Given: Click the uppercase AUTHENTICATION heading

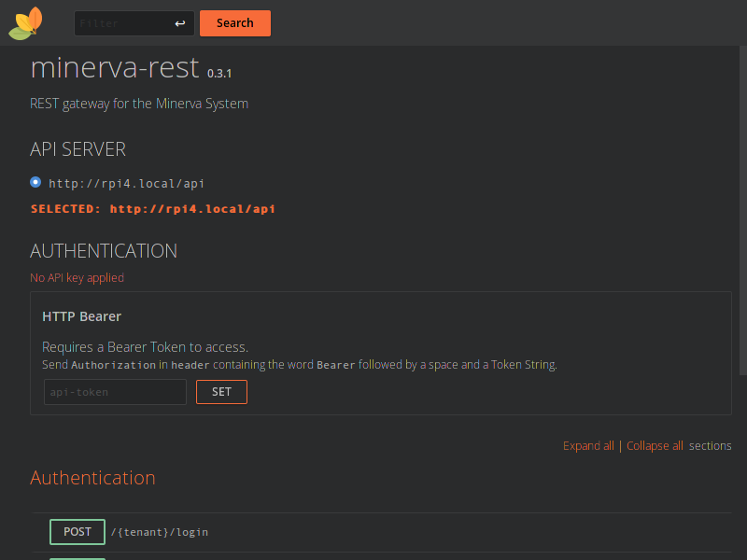Looking at the screenshot, I should 104,251.
